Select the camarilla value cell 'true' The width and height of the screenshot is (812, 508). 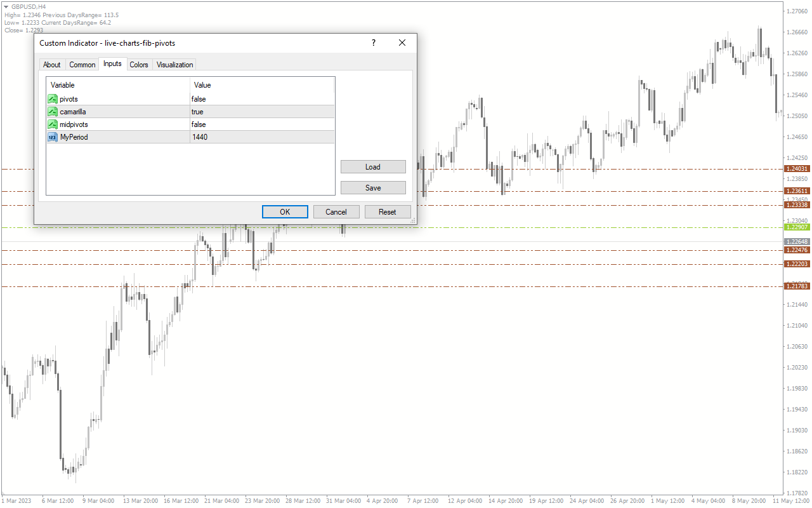coord(262,112)
